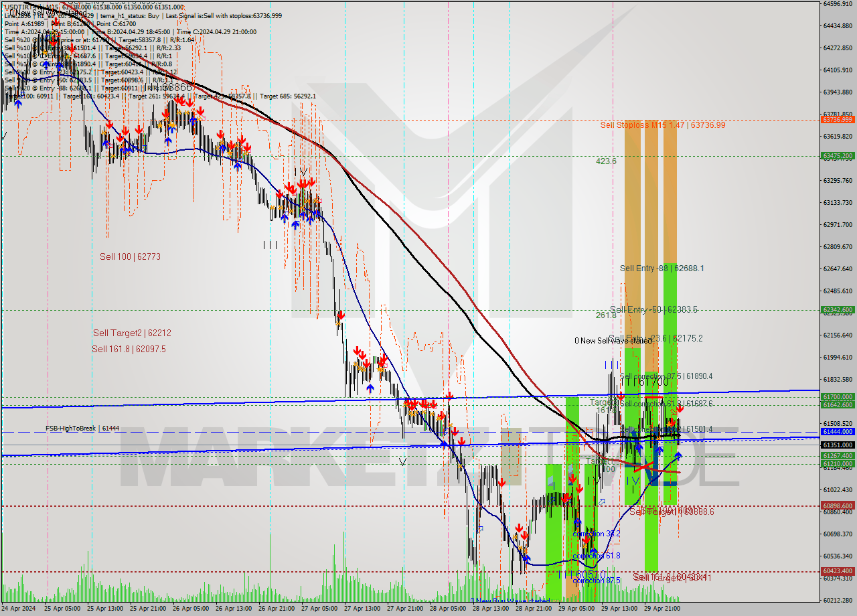
Task: Click the red 60898.600 price tag
Action: (837, 506)
